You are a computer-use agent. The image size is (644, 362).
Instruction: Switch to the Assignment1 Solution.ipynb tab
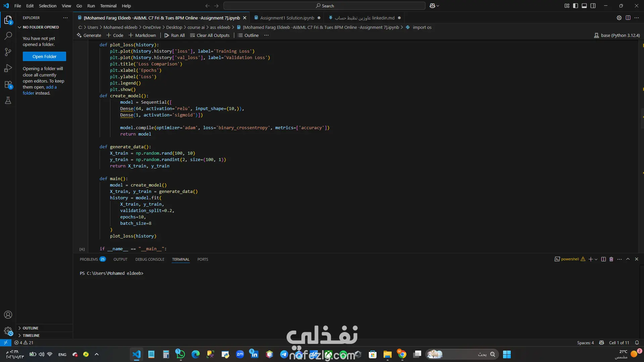pyautogui.click(x=287, y=18)
